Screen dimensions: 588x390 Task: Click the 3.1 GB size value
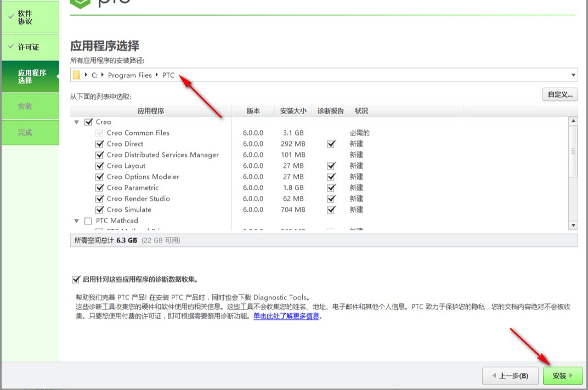point(293,133)
